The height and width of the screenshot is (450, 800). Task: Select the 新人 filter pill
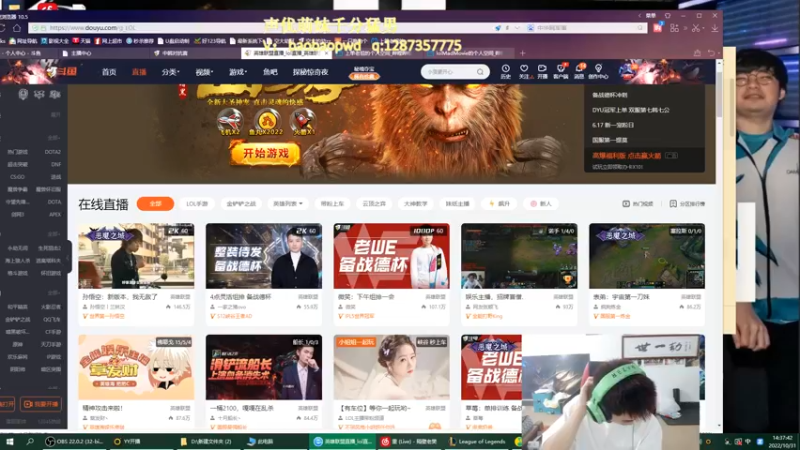[541, 204]
